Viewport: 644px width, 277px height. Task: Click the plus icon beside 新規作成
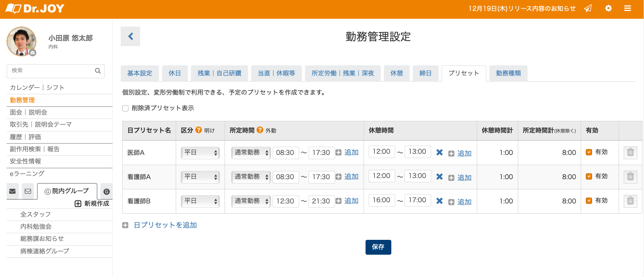click(78, 203)
